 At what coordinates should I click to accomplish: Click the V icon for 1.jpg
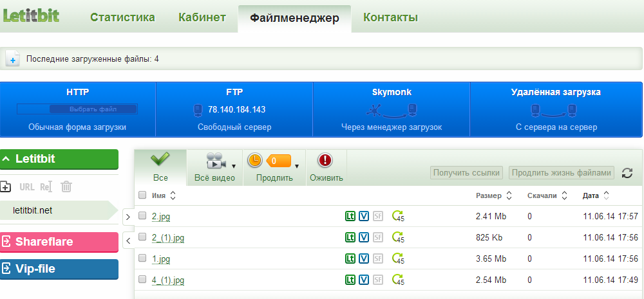pos(364,259)
